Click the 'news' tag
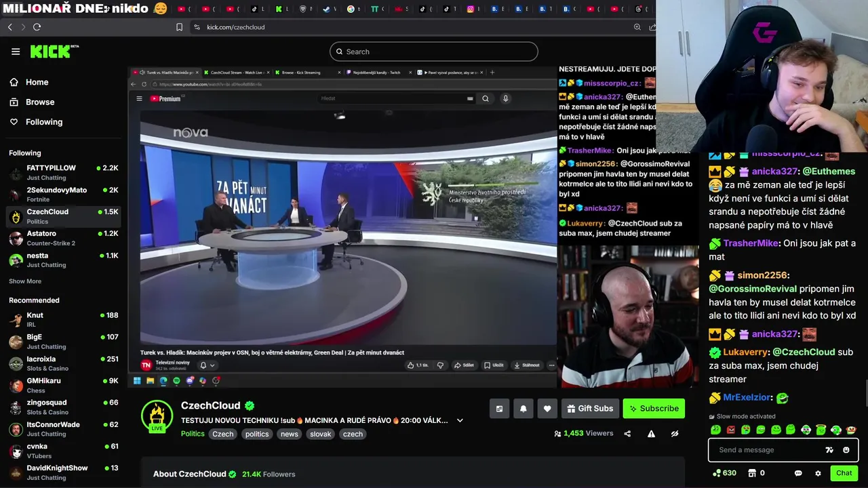 pyautogui.click(x=290, y=434)
